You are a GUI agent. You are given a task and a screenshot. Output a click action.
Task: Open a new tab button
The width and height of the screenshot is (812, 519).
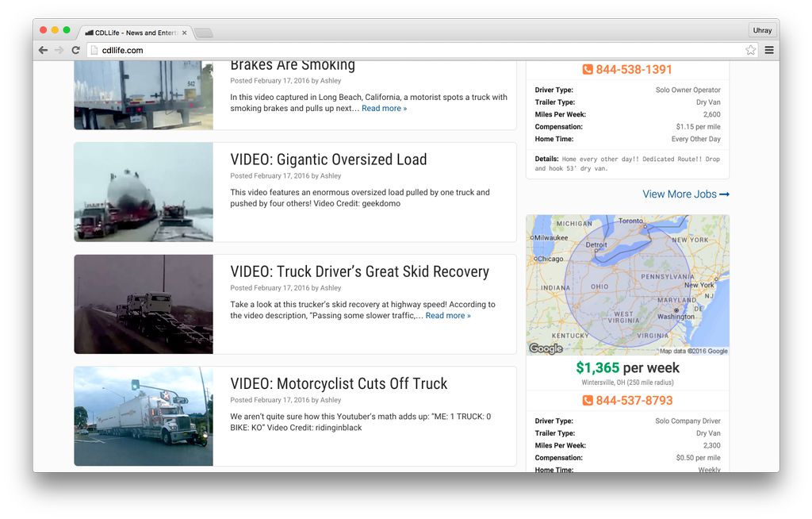point(204,33)
